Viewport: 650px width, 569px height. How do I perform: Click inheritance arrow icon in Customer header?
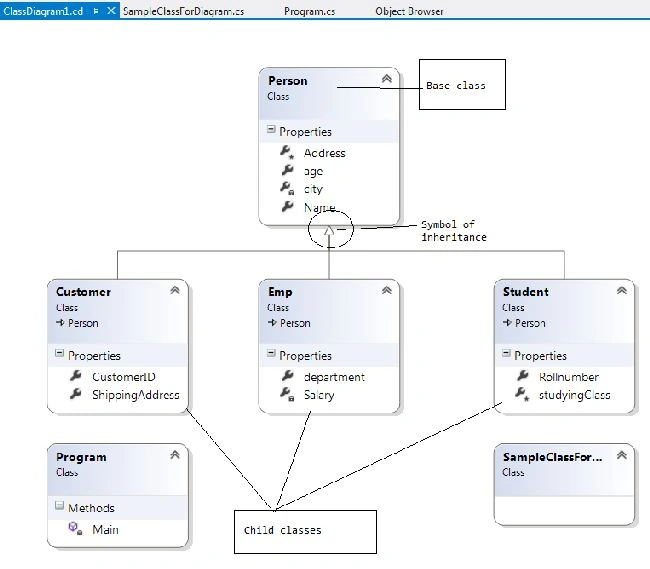click(60, 322)
